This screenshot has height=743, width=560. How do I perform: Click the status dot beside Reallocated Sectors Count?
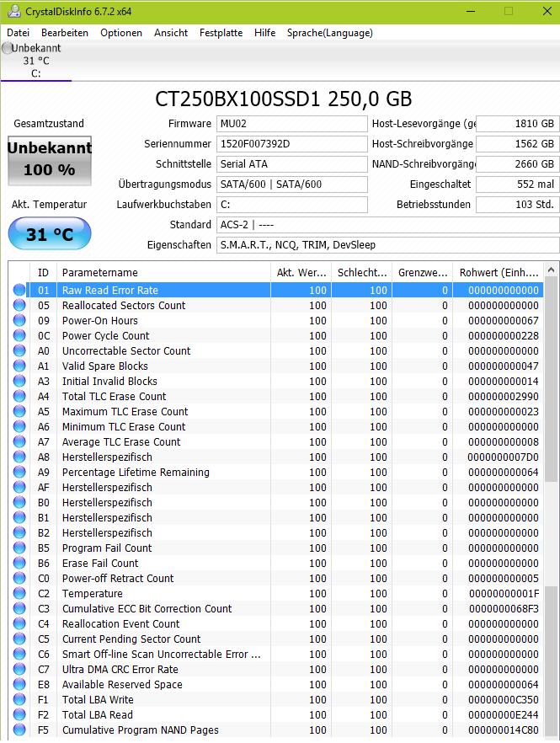pyautogui.click(x=19, y=305)
